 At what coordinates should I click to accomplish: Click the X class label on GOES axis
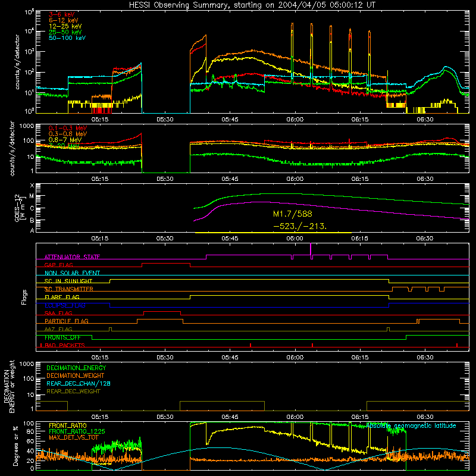[x=32, y=185]
